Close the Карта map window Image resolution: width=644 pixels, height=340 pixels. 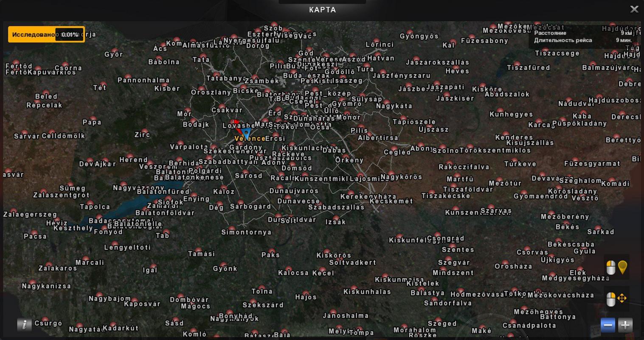pyautogui.click(x=634, y=9)
